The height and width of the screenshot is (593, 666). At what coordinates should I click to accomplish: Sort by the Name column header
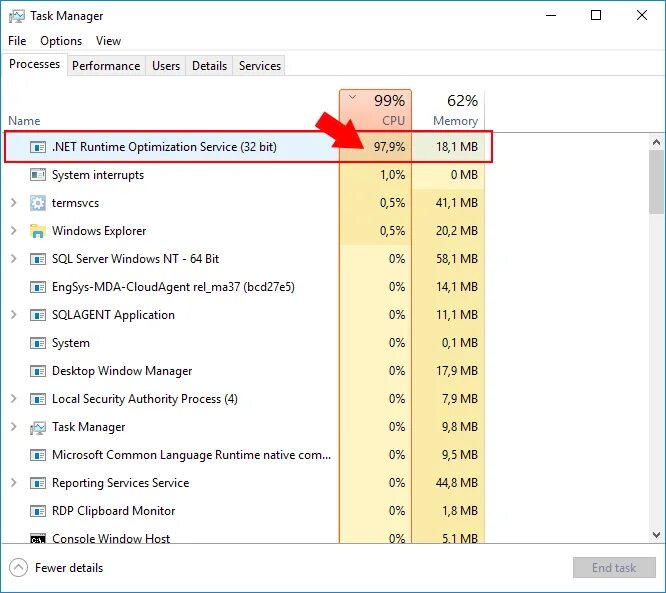24,121
